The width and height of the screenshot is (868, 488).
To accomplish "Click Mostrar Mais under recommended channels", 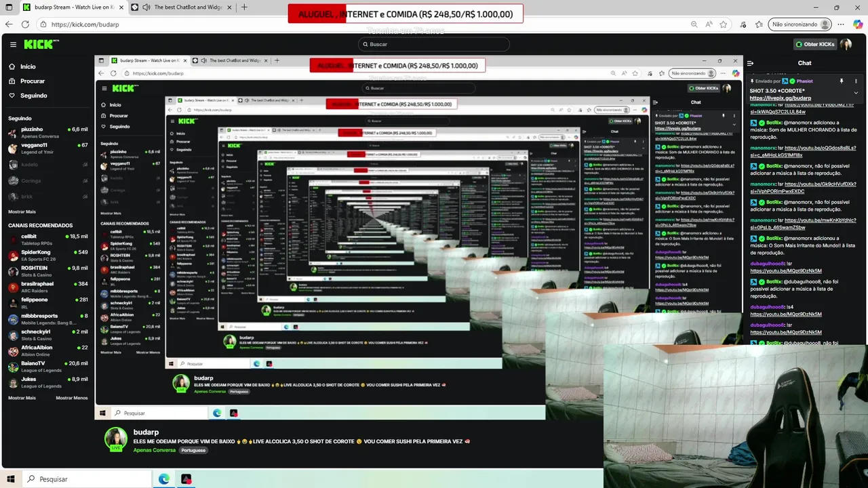I will coord(22,398).
